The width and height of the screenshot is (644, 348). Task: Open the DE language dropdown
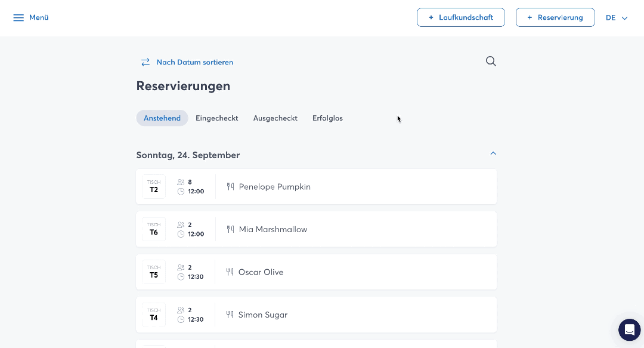[x=617, y=18]
